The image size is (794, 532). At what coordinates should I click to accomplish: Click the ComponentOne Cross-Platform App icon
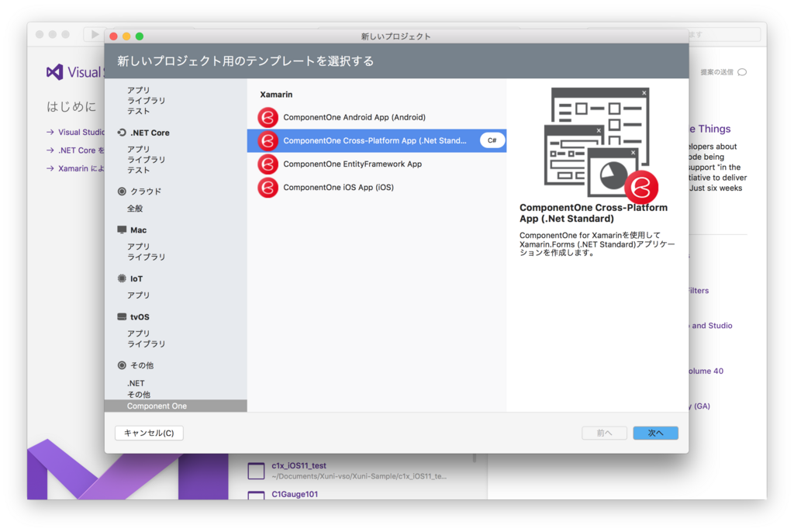[268, 141]
